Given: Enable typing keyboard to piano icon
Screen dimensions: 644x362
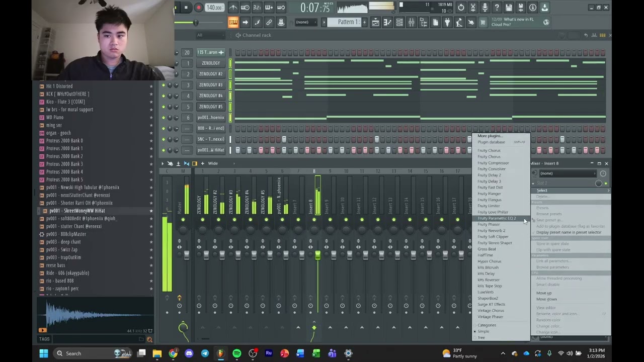Looking at the screenshot, I should [x=233, y=22].
